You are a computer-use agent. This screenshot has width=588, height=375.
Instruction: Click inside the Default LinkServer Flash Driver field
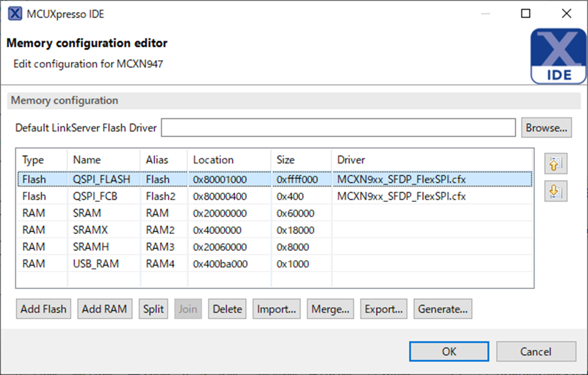338,127
